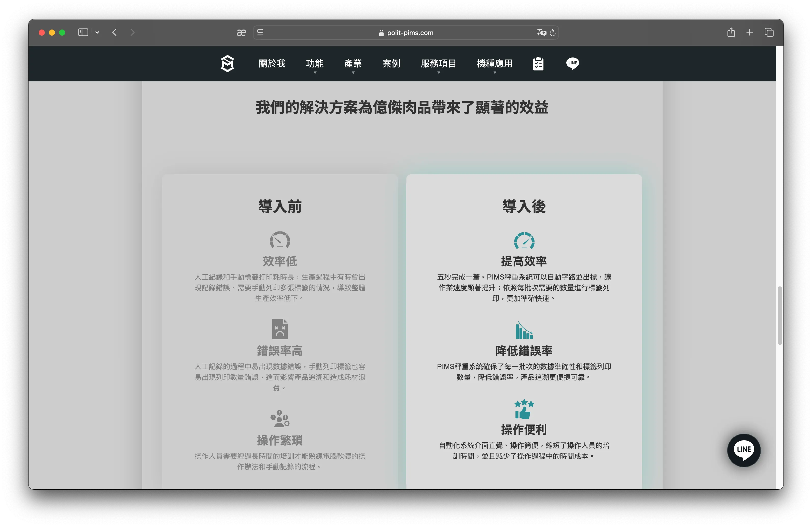
Task: Click the 效率低 heading
Action: point(280,261)
